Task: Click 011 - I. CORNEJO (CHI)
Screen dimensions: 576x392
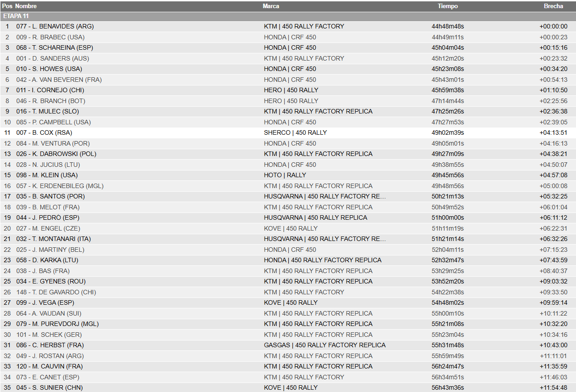Action: (x=50, y=90)
